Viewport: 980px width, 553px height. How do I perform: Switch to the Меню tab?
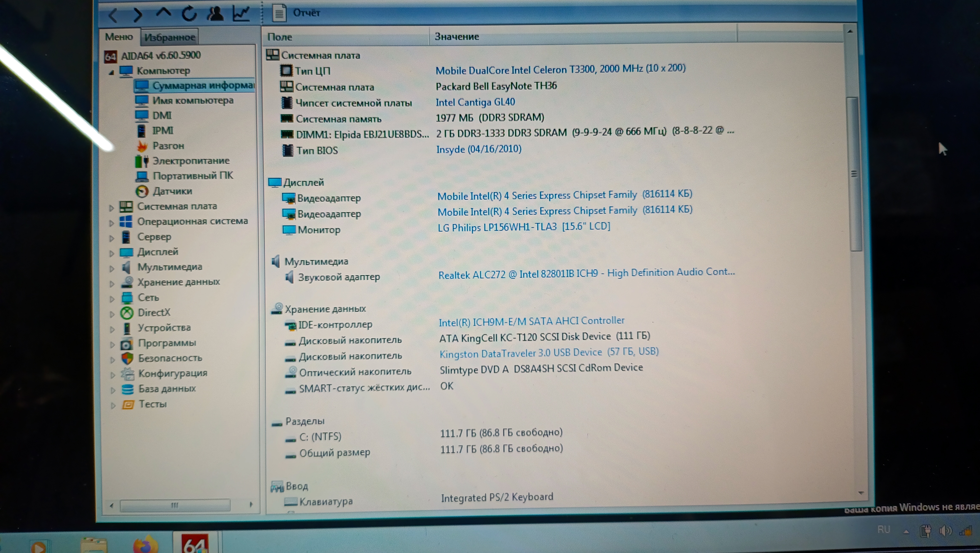[x=119, y=37]
